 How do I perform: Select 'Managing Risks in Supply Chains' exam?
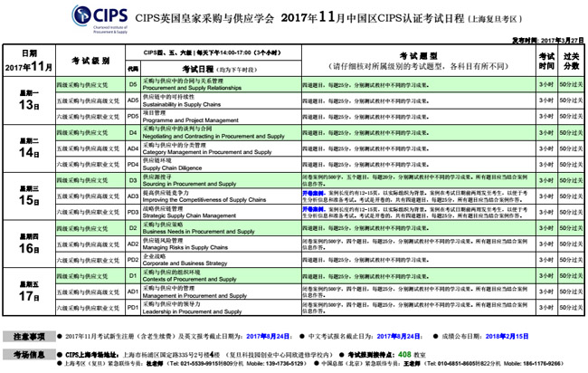point(185,248)
